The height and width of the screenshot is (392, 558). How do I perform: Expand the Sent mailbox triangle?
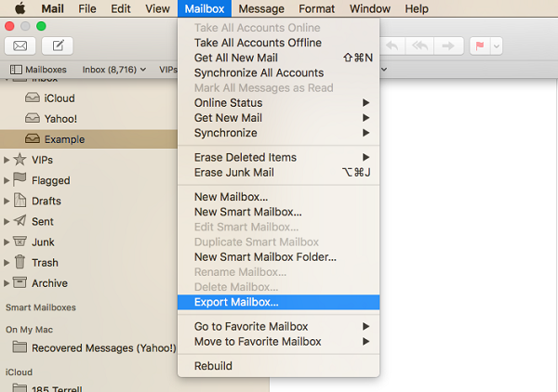tap(7, 222)
